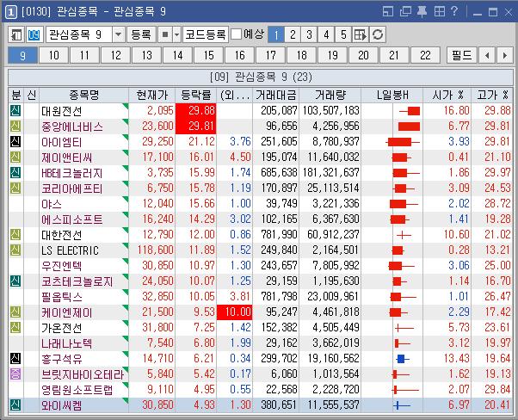The image size is (518, 420).
Task: Expand the arrow next to the square icon
Action: point(176,34)
